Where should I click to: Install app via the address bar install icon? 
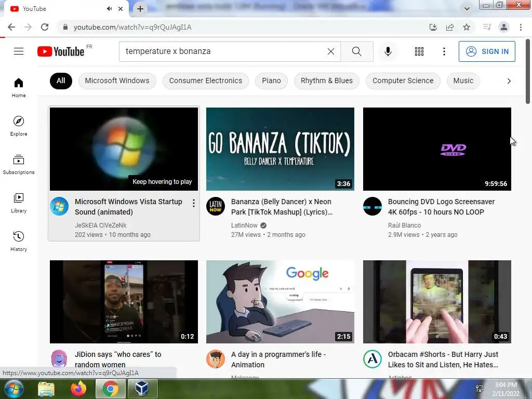pyautogui.click(x=433, y=27)
